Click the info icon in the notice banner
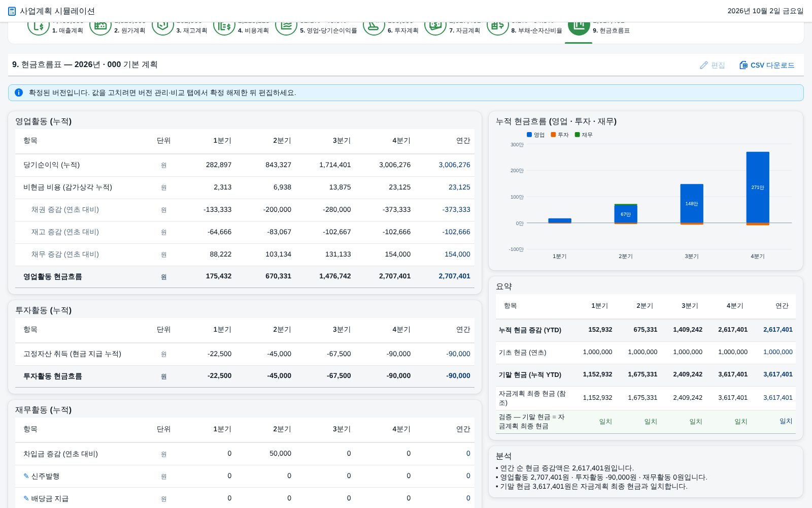 [x=19, y=92]
